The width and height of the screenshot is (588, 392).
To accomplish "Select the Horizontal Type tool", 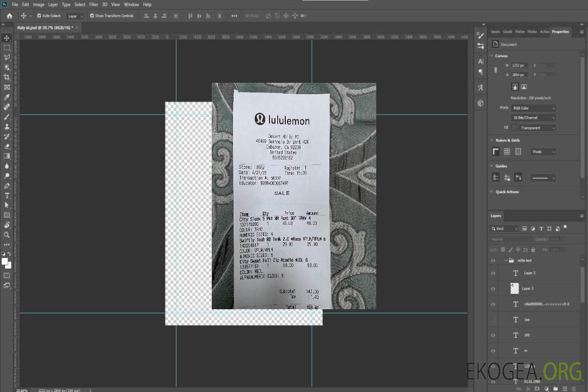I will pos(7,195).
